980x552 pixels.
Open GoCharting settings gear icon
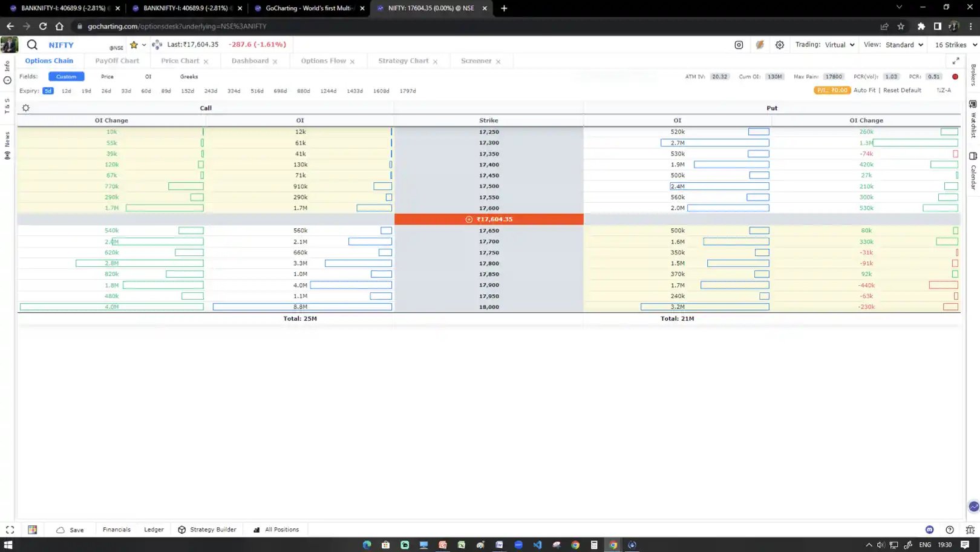click(x=779, y=45)
